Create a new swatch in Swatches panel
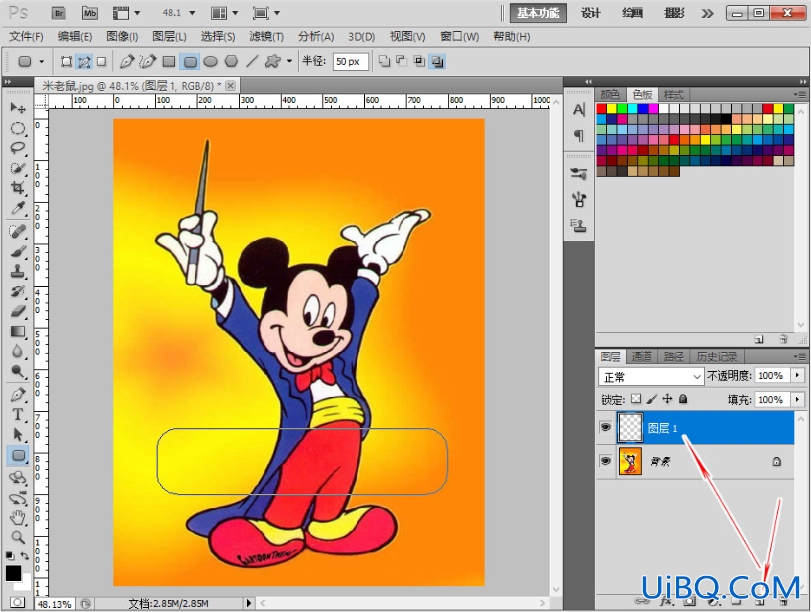 pos(759,339)
